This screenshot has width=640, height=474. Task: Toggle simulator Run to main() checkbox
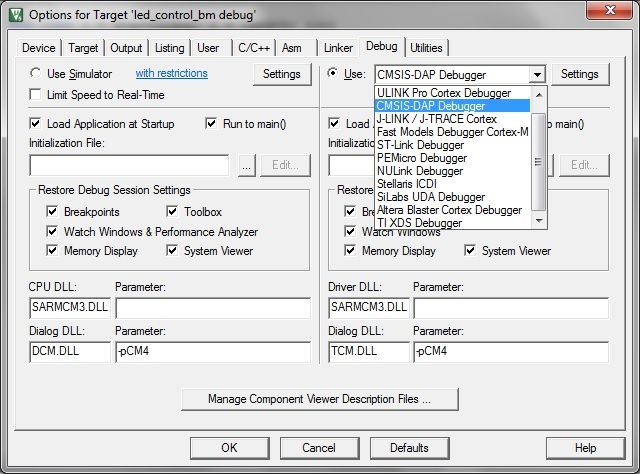click(x=211, y=123)
